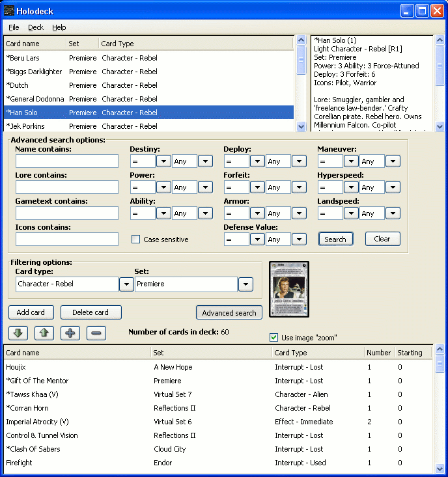448x477 pixels.
Task: Click scroll-down arrow of card details pane
Action: point(440,126)
